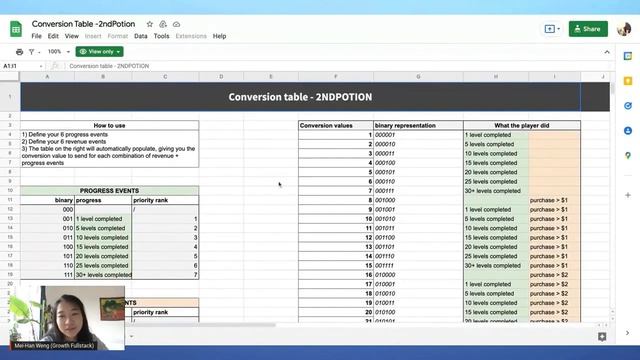Click the plus get add-ons icon
This screenshot has height=360, width=640.
coord(628,195)
